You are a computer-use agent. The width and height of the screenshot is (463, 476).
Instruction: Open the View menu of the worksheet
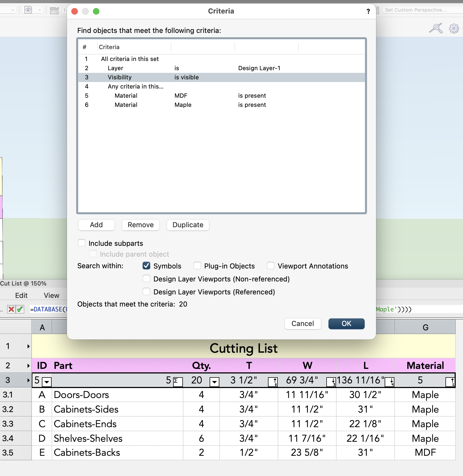pos(51,295)
